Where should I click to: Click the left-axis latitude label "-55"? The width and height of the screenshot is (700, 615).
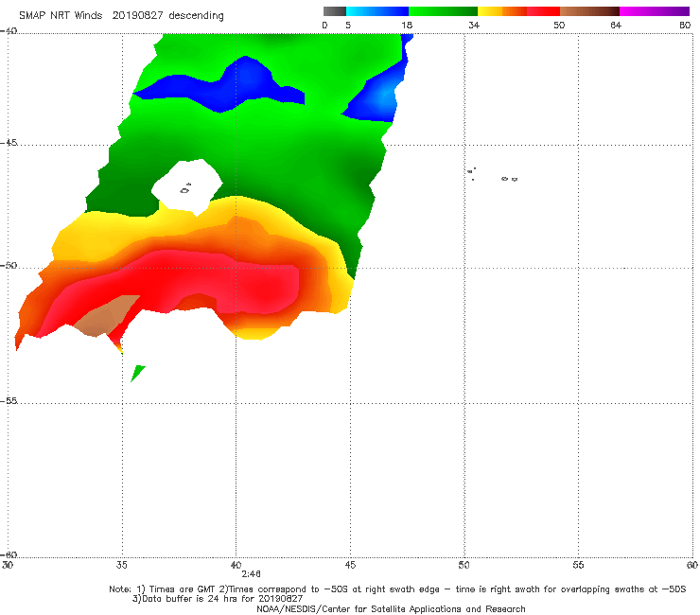tap(9, 400)
